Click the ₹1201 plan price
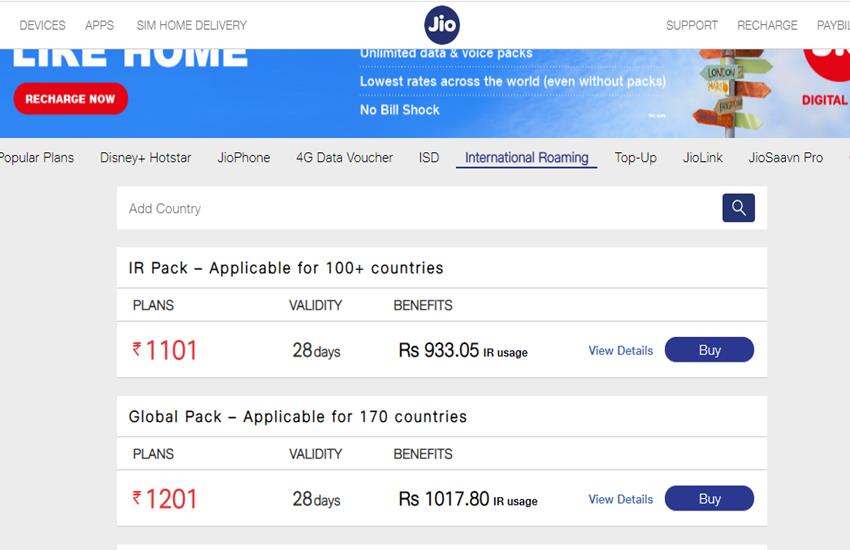 tap(165, 499)
